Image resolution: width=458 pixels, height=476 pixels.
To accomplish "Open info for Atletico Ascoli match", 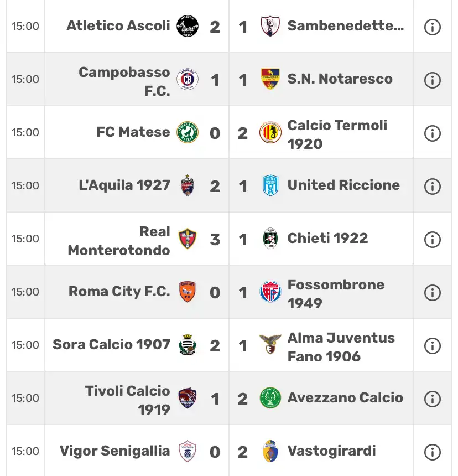I will (x=432, y=27).
